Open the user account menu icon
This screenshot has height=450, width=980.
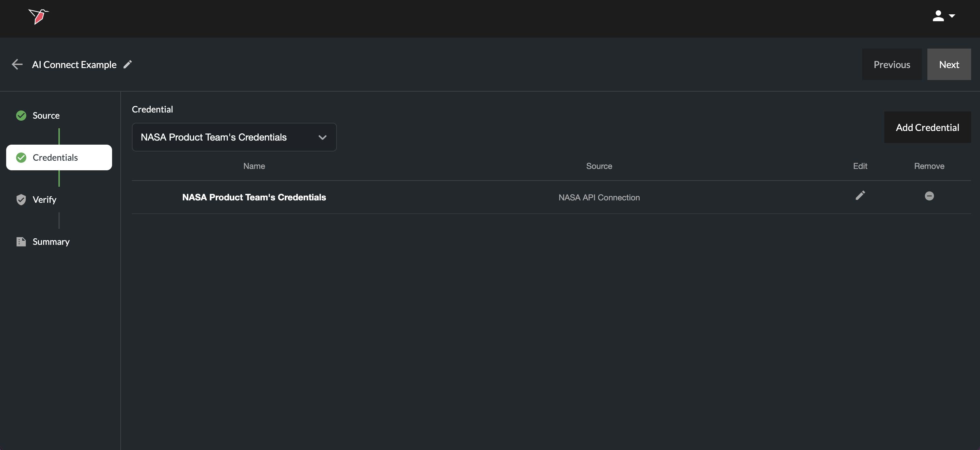click(x=938, y=16)
